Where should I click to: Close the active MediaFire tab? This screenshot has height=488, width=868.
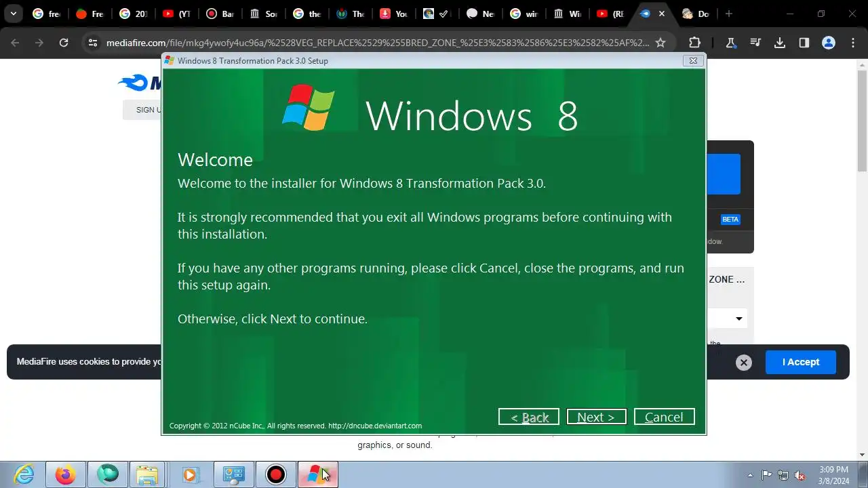[662, 14]
